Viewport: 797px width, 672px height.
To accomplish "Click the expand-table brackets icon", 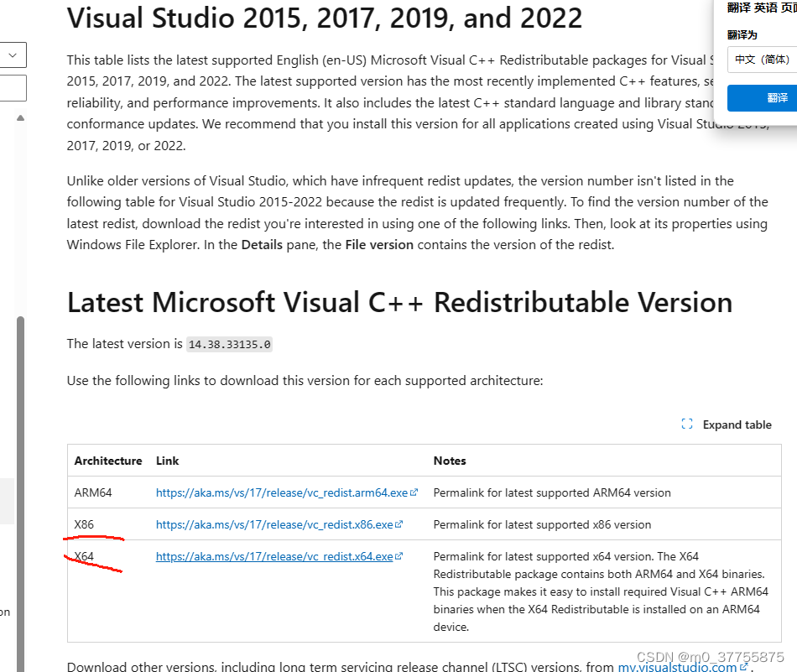I will coord(687,424).
